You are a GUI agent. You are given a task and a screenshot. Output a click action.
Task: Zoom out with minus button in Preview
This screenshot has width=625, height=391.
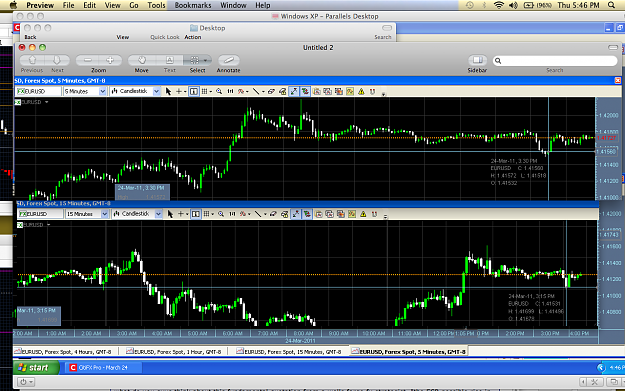tap(88, 60)
